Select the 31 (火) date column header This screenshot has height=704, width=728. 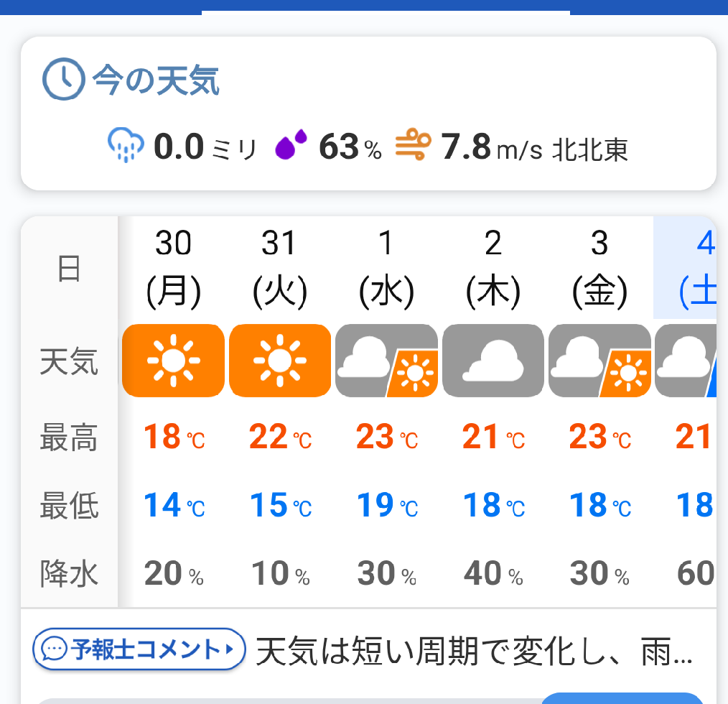tap(280, 268)
